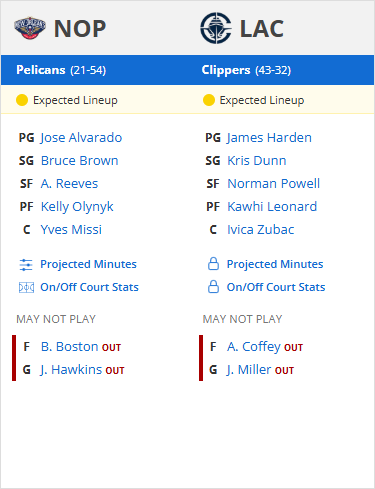Click Pelicans Projected Minutes sliders icon
375x489 pixels.
[26, 265]
